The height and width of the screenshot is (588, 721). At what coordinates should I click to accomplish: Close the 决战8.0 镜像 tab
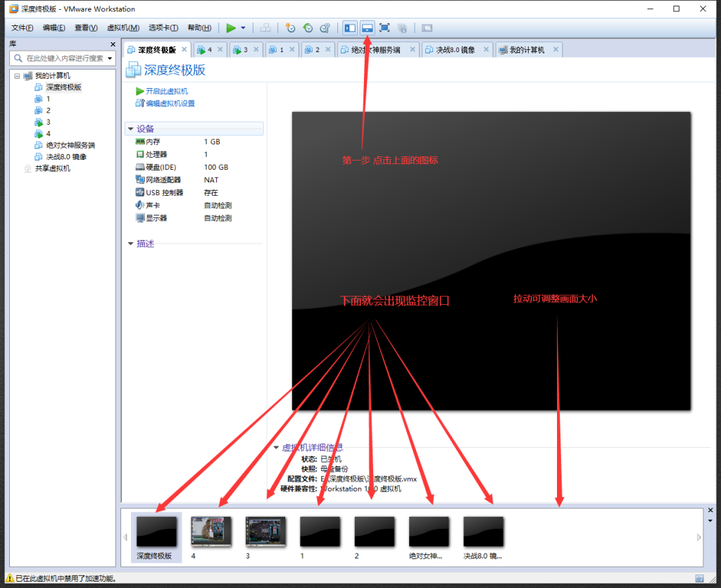coord(486,49)
